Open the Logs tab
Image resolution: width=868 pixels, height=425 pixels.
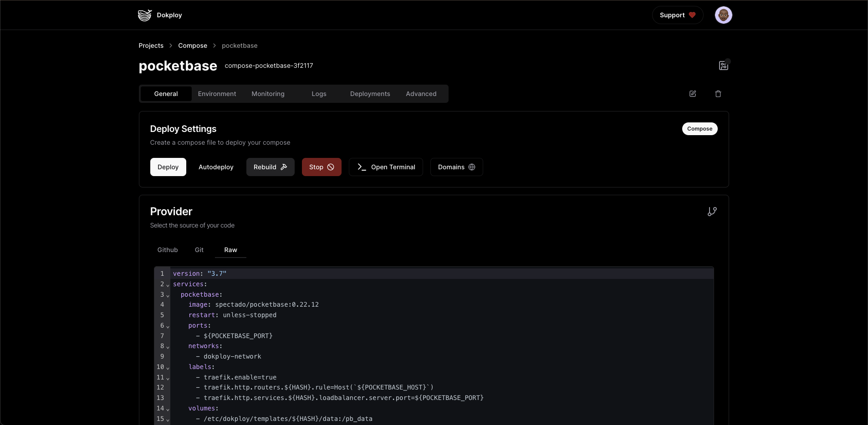pyautogui.click(x=319, y=94)
